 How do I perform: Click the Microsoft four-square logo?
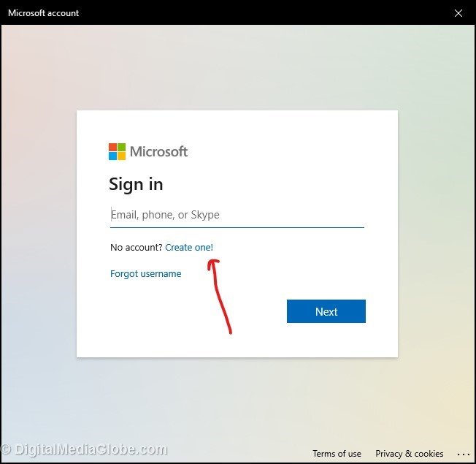coord(117,151)
